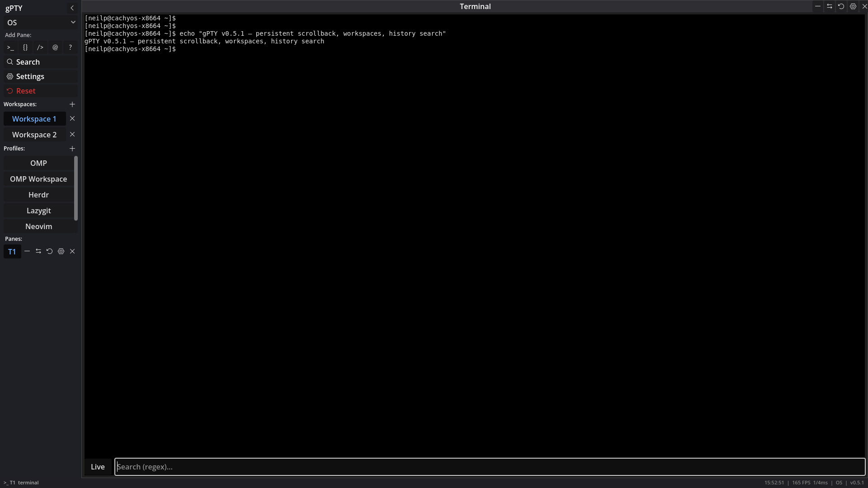Click the v0.5.1 version in status bar

[857, 483]
